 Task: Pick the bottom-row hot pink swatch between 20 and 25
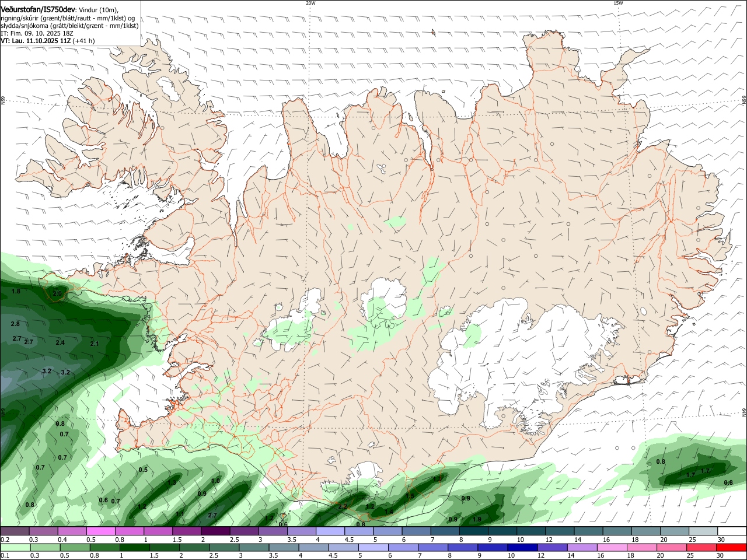(x=672, y=547)
